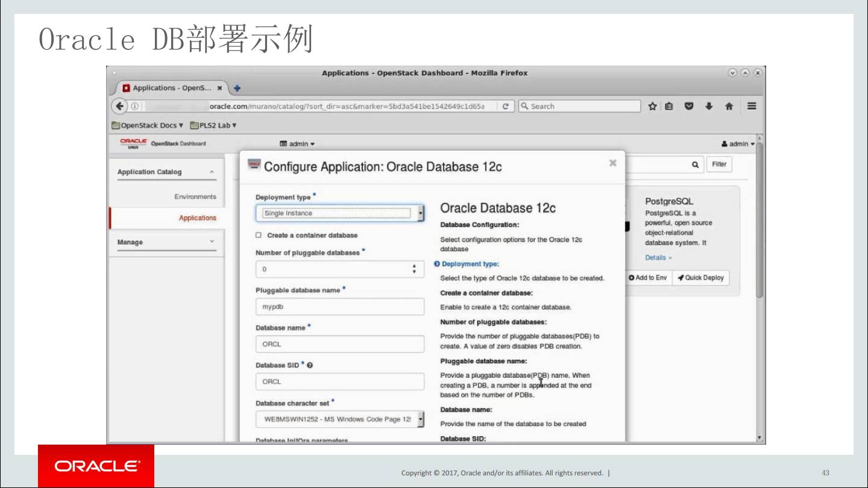Click Quick Deploy for PostgreSQL
The height and width of the screenshot is (488, 868).
(700, 278)
